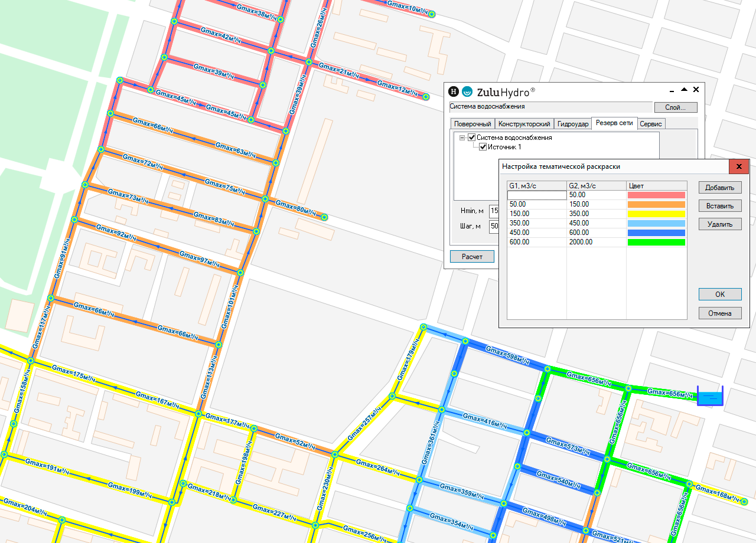Screen dimensions: 756x543
Task: Click the Удалить button
Action: pyautogui.click(x=719, y=224)
